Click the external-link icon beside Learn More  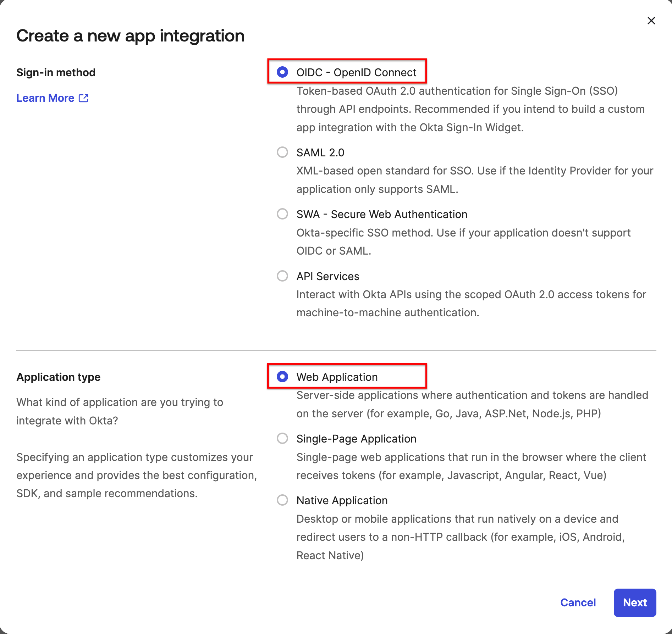83,98
